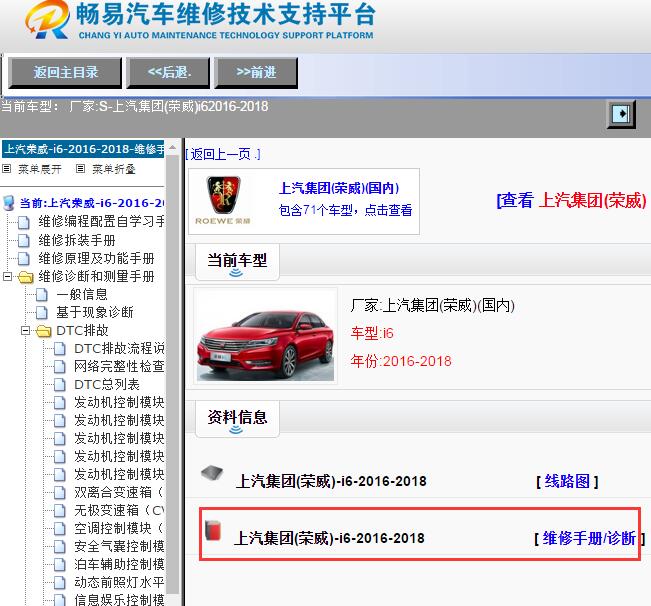Click the folder icon of 维修诊断和测量手册
Image resolution: width=651 pixels, height=606 pixels.
pos(25,277)
